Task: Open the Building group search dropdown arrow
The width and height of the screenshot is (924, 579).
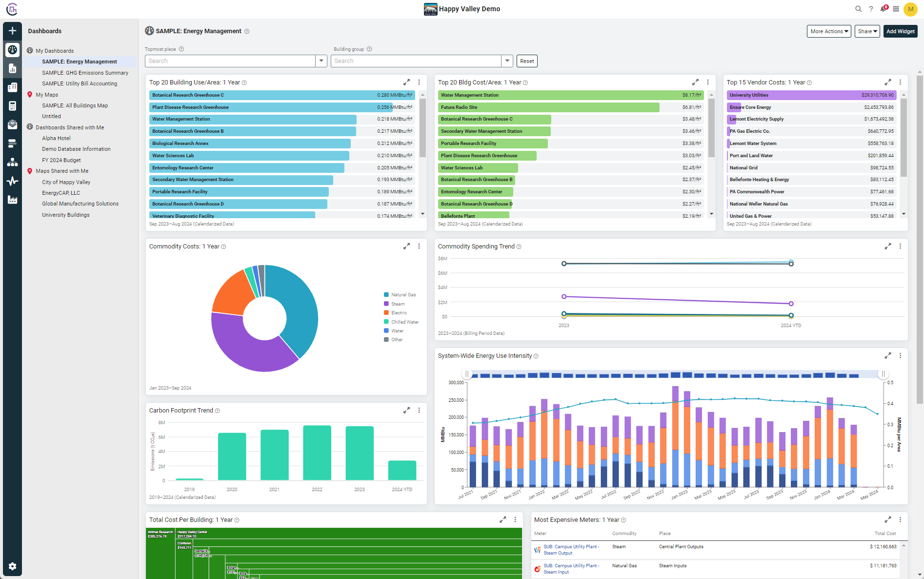Action: click(507, 61)
